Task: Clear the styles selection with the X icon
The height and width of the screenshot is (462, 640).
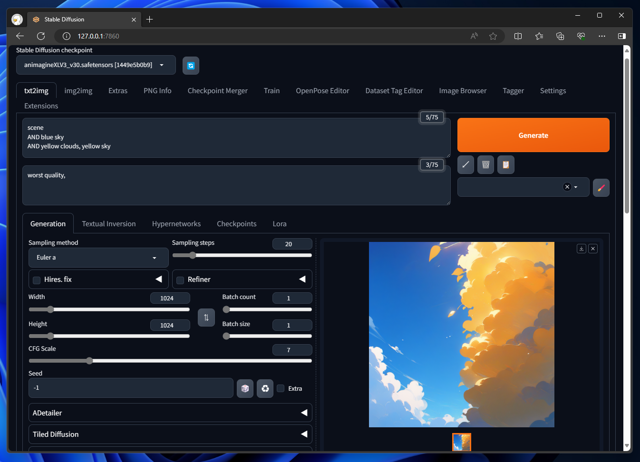Action: coord(567,187)
